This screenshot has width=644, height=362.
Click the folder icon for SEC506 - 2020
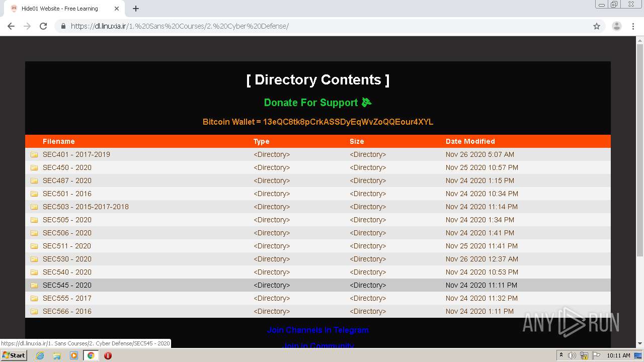click(x=34, y=233)
